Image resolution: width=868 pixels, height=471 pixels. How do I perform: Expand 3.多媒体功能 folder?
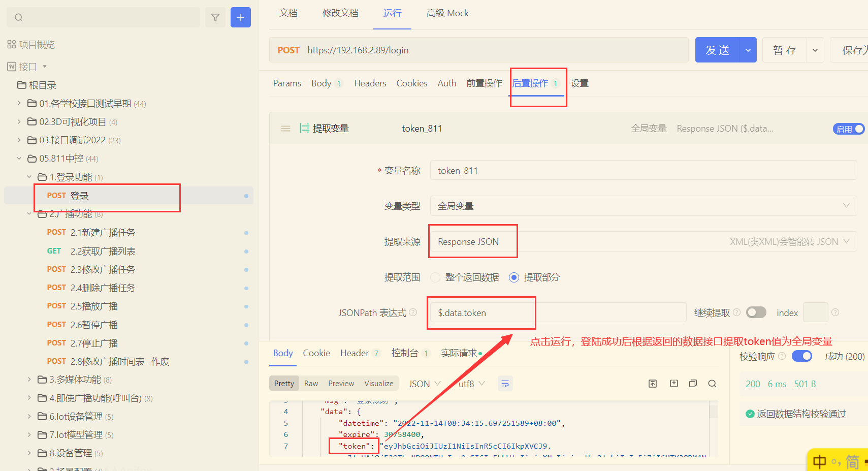click(29, 380)
